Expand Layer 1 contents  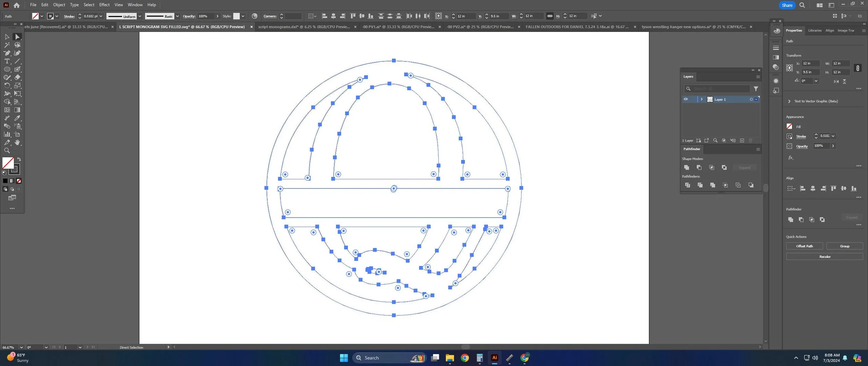coord(702,99)
